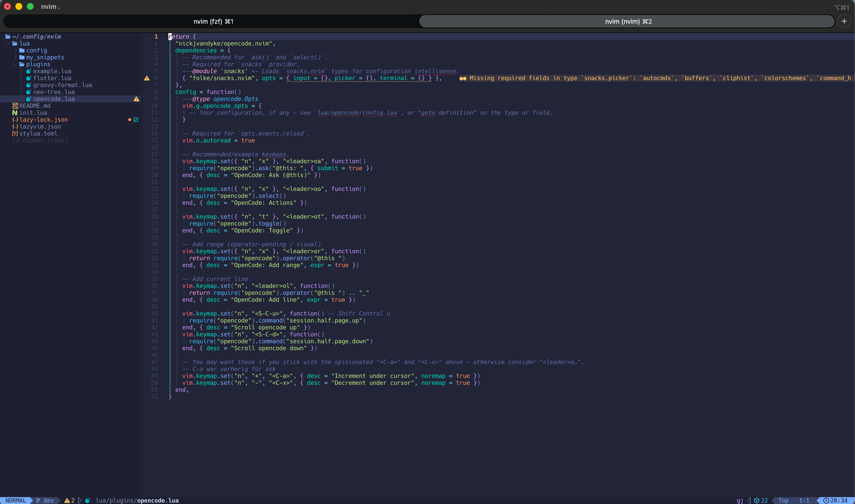
Task: Open groovy-format.lua in the file tree
Action: (62, 85)
